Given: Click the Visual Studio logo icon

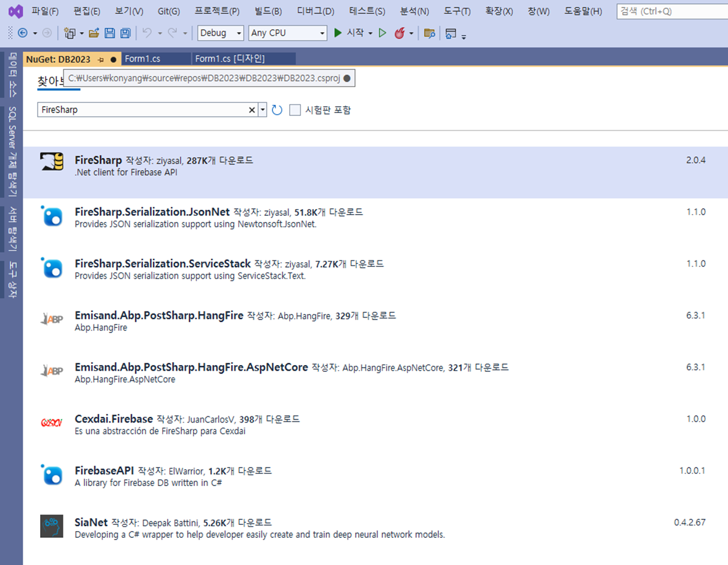Looking at the screenshot, I should (15, 11).
